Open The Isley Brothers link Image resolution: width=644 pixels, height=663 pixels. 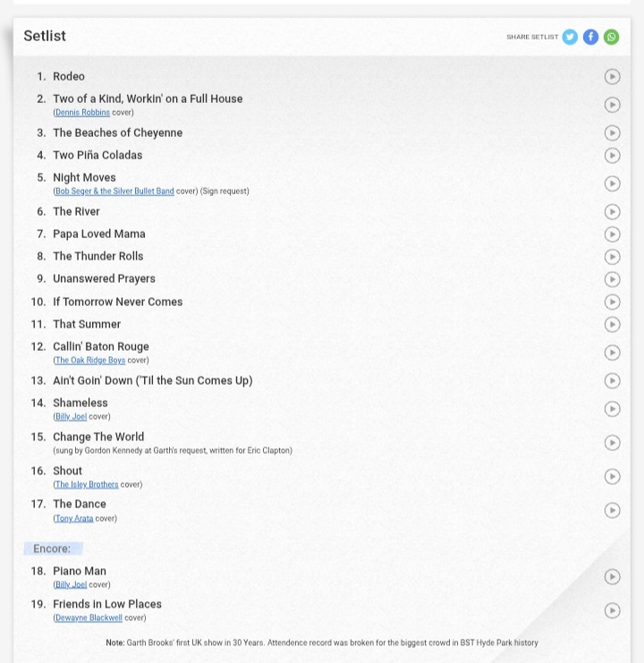point(87,485)
